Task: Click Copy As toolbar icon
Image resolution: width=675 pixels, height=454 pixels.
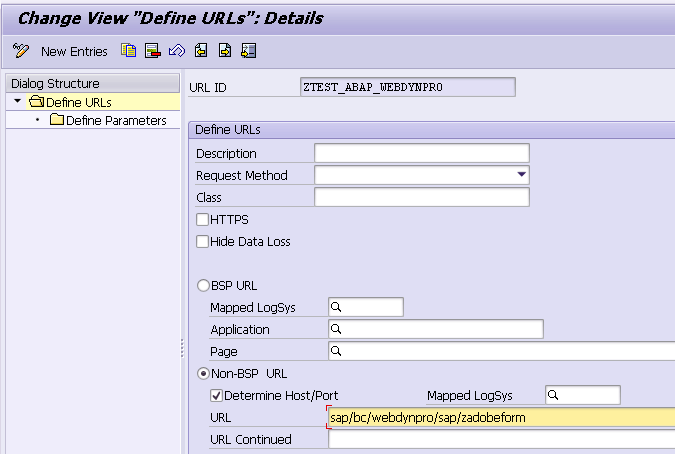Action: 128,51
